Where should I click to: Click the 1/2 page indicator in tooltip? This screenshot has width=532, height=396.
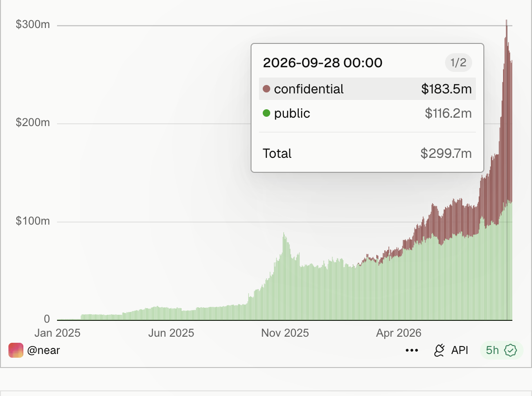click(x=459, y=63)
